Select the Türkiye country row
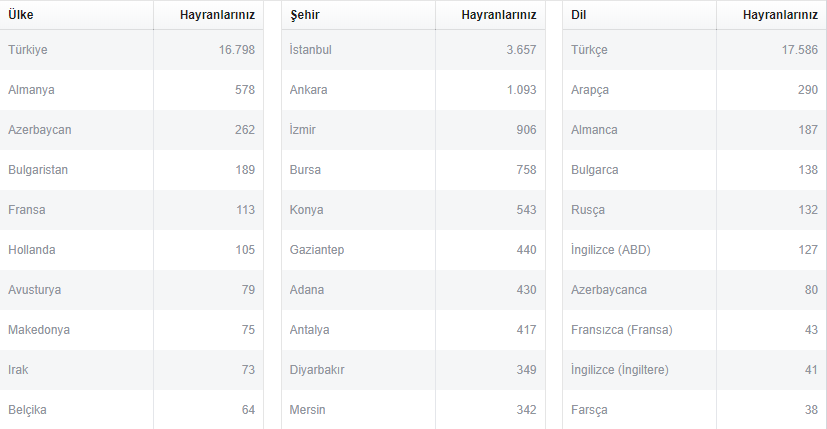This screenshot has width=827, height=429. click(131, 50)
